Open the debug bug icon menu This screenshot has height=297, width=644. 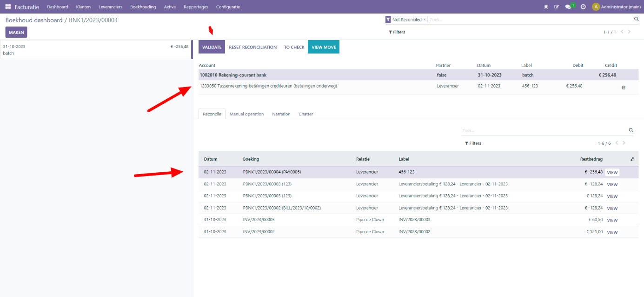[546, 7]
